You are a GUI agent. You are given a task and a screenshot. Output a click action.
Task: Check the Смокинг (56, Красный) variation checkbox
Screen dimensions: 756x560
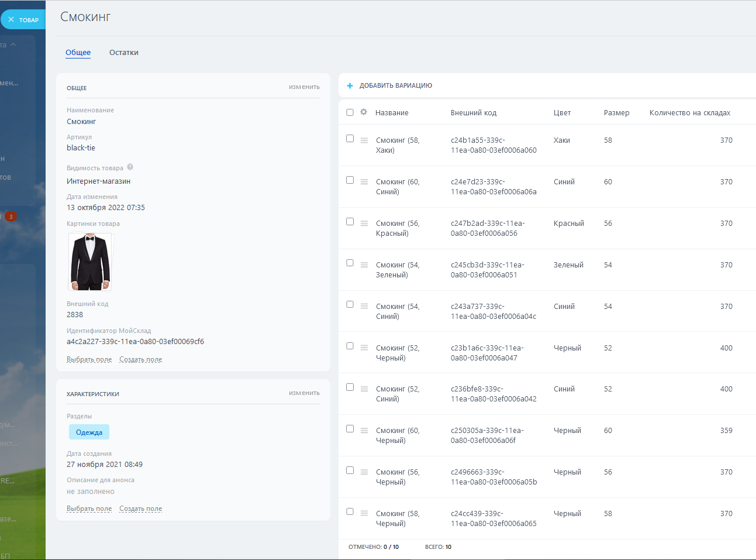click(350, 222)
